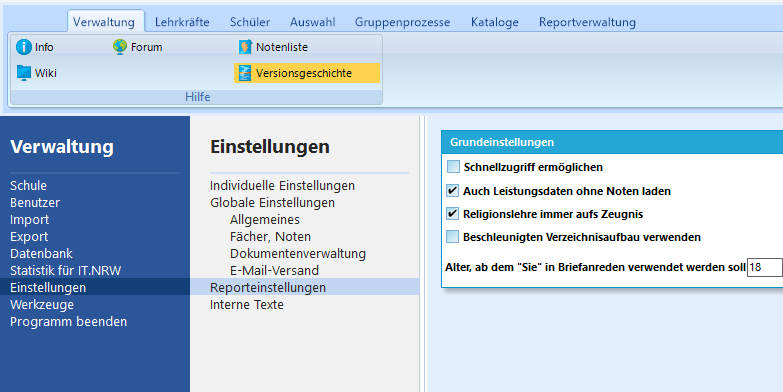Select Schule in the Verwaltung sidebar
783x392 pixels.
click(x=28, y=185)
